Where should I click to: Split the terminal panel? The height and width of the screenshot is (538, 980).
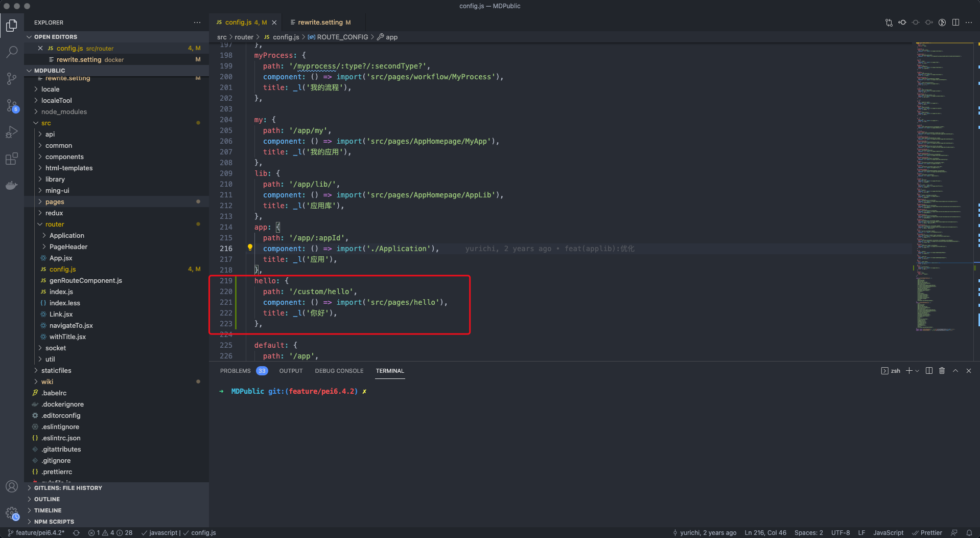[929, 371]
